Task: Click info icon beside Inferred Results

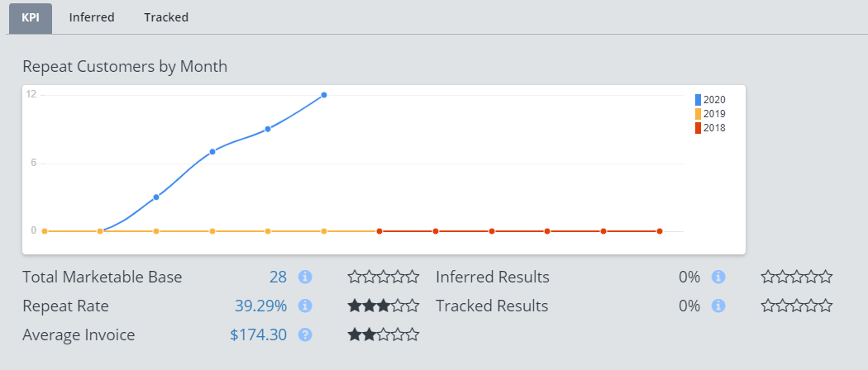Action: (718, 277)
